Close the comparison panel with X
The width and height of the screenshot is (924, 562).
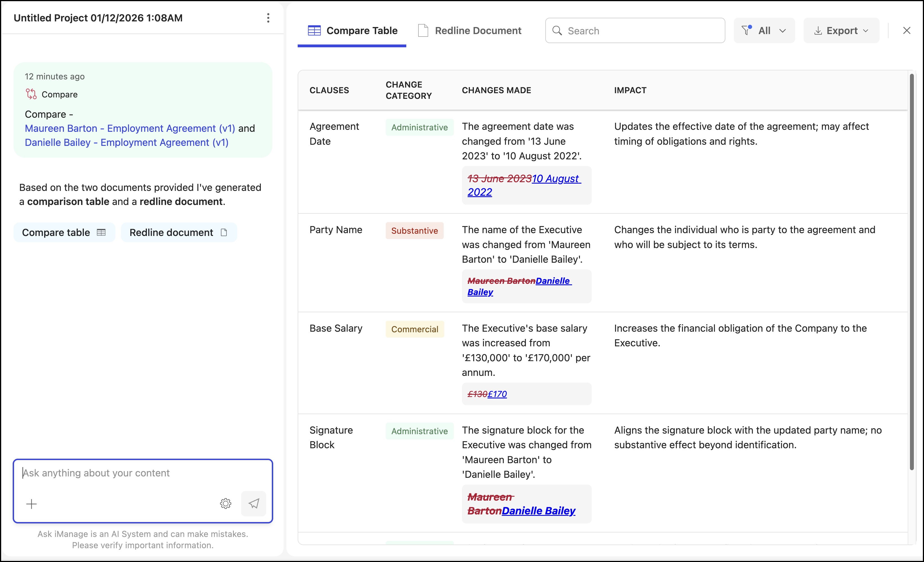pyautogui.click(x=906, y=30)
